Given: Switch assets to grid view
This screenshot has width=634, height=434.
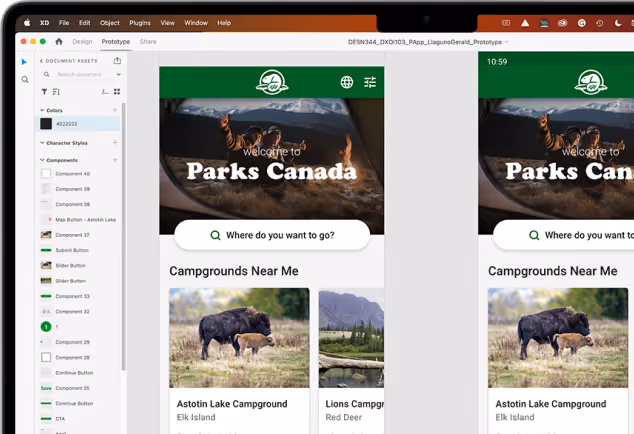Looking at the screenshot, I should pos(117,92).
